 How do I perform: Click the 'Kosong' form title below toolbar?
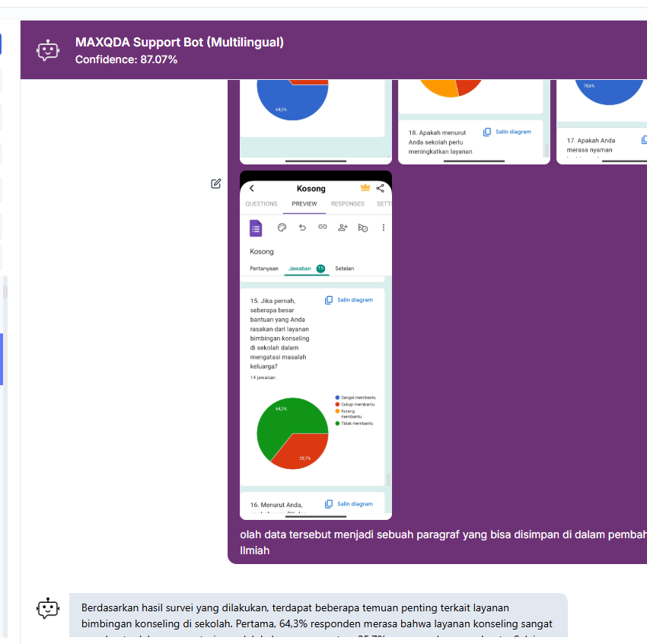[262, 252]
